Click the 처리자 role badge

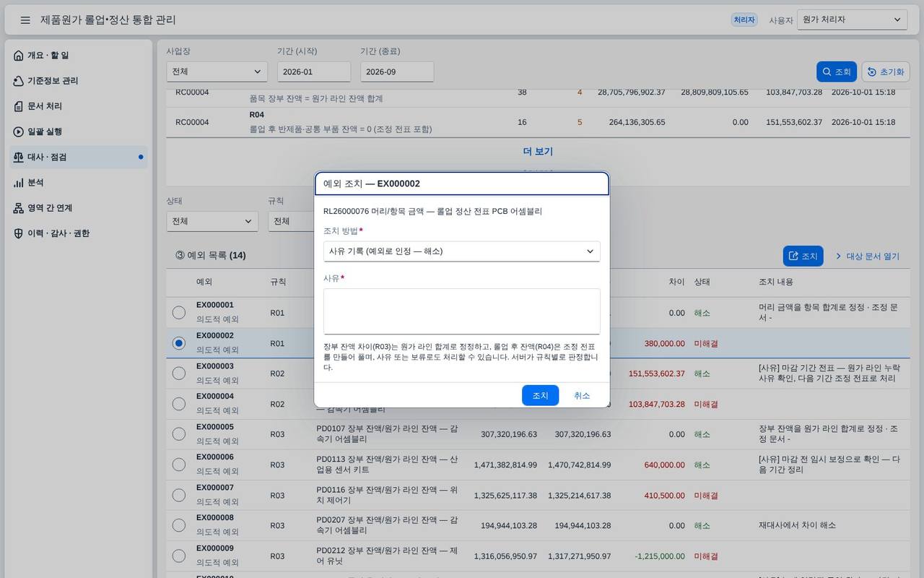coord(744,20)
